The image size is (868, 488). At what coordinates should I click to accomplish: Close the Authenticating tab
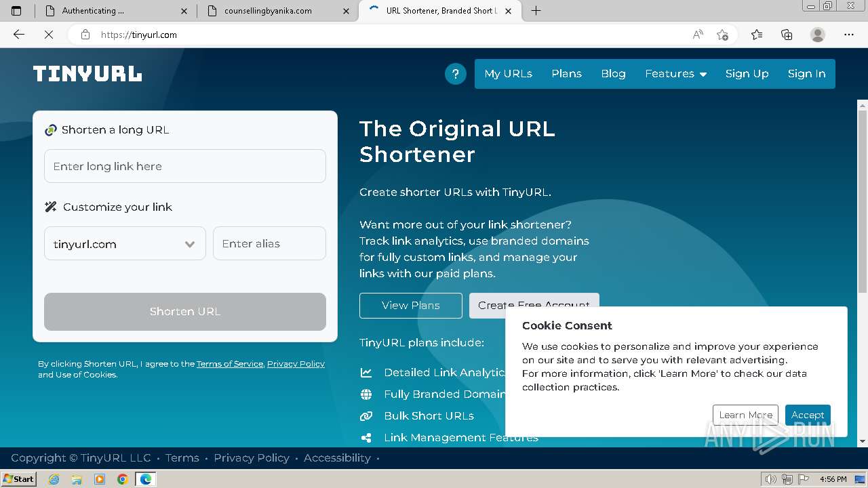tap(185, 11)
